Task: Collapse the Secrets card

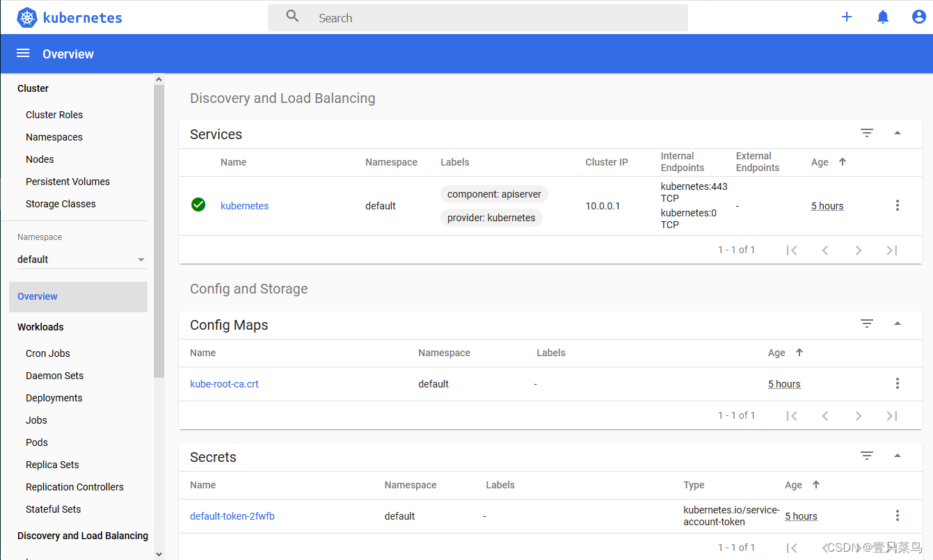Action: [898, 456]
